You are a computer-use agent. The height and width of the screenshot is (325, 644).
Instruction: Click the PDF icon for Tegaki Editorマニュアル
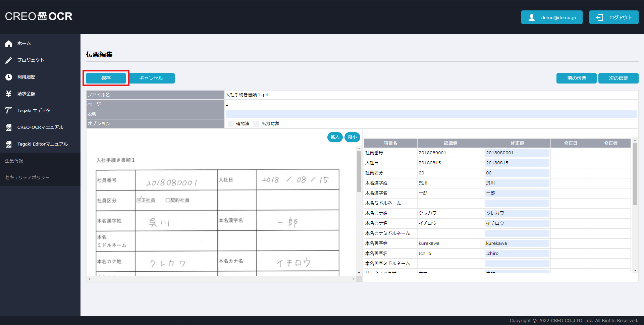pyautogui.click(x=9, y=144)
